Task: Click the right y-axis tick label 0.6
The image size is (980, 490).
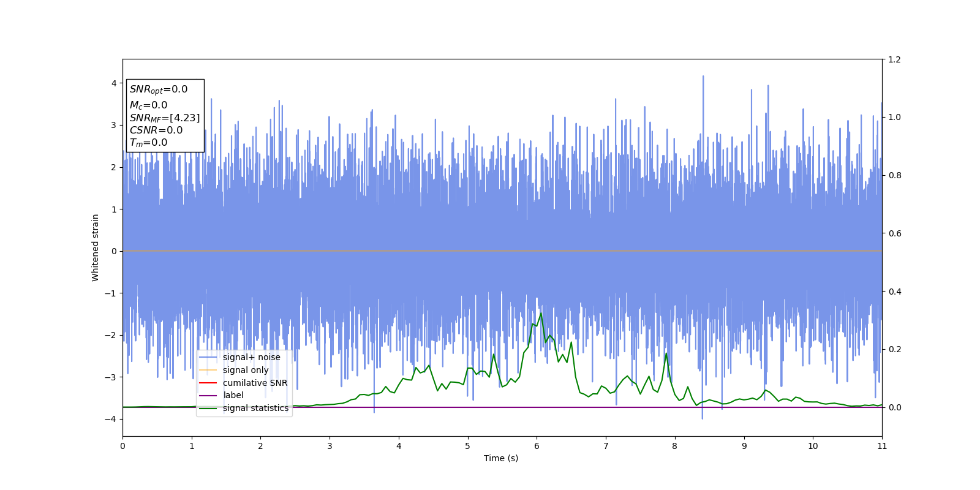Action: [x=895, y=233]
